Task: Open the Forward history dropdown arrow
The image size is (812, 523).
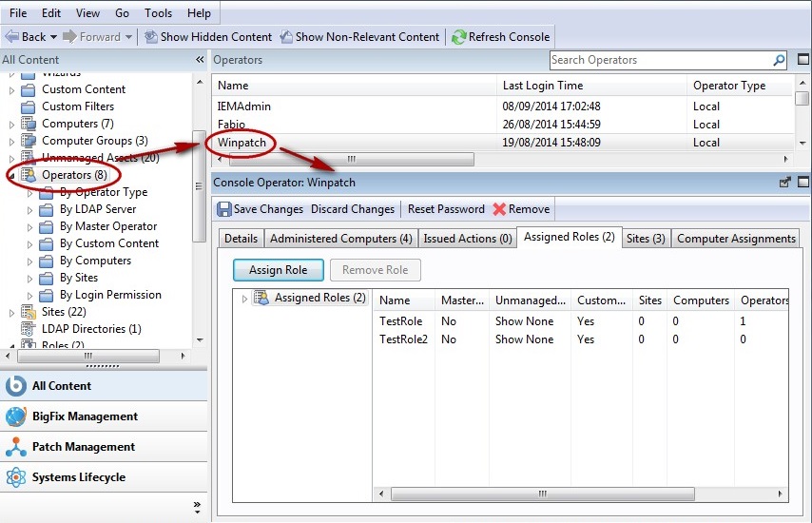Action: 129,37
